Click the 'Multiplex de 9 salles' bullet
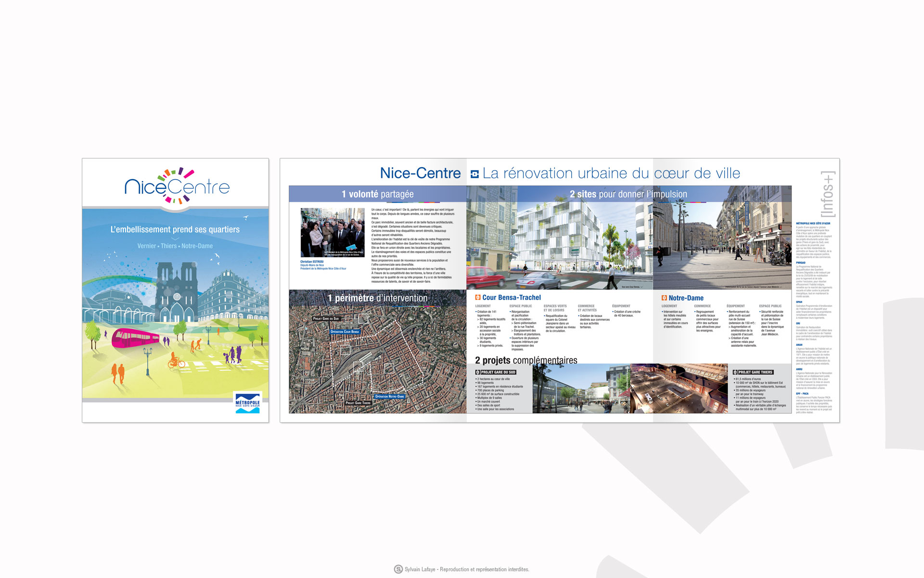The height and width of the screenshot is (578, 924). tap(489, 398)
